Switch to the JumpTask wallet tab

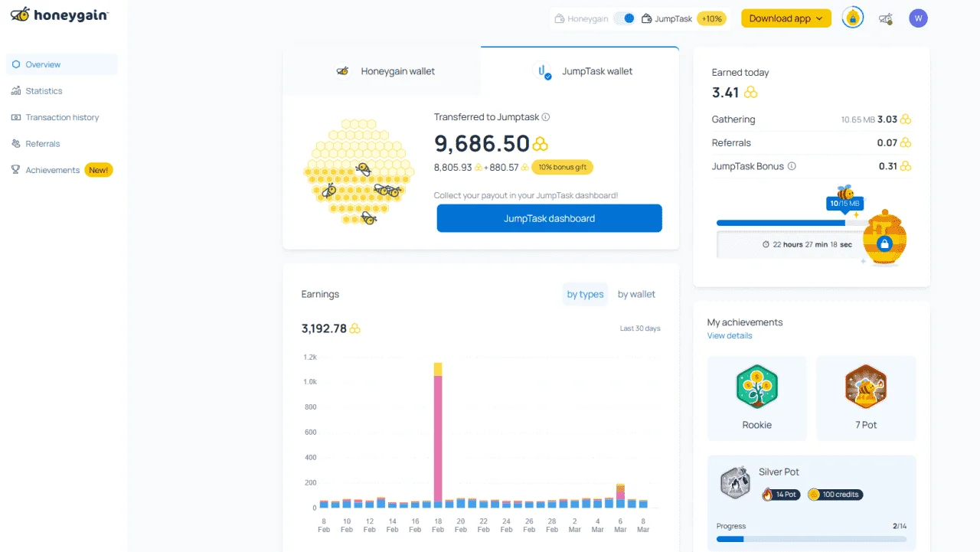coord(580,71)
